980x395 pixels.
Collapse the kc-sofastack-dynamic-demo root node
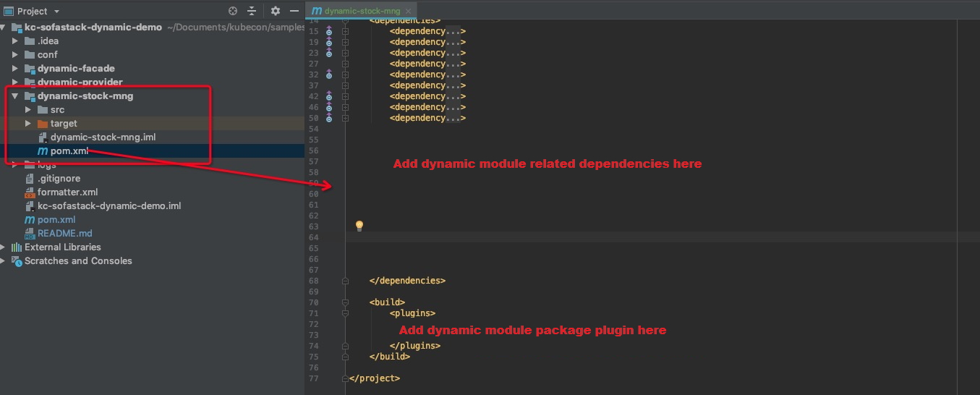[4, 27]
